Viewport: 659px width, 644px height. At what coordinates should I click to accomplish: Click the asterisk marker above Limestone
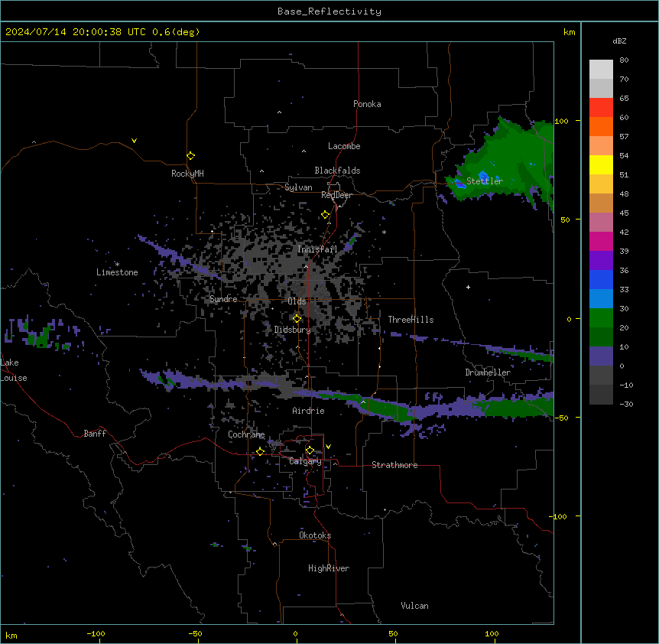click(x=117, y=265)
